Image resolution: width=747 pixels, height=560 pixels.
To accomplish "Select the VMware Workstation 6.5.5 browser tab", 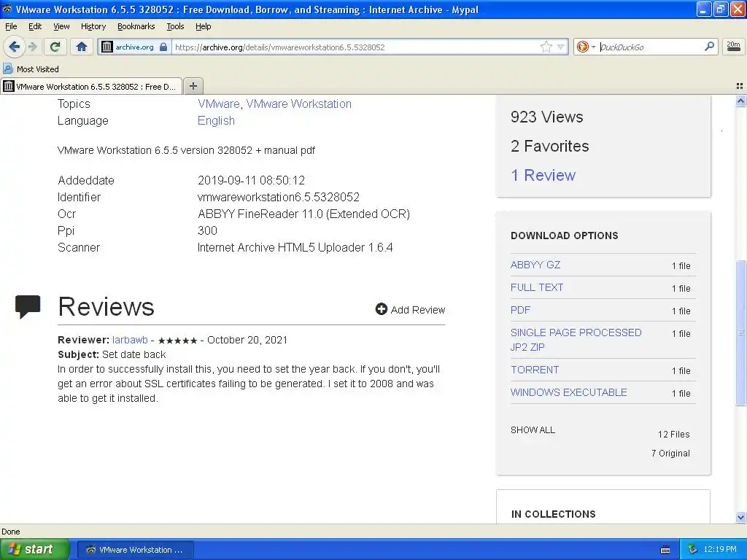I will click(91, 86).
